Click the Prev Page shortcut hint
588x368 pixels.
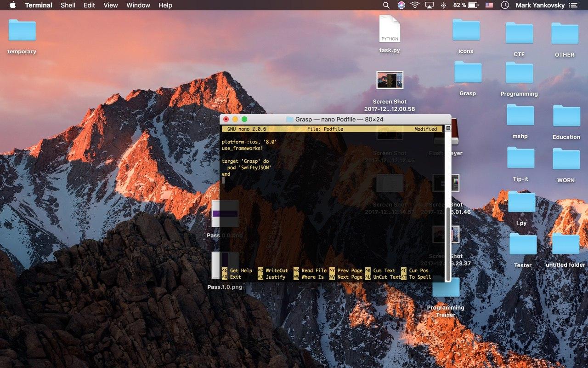coord(346,270)
